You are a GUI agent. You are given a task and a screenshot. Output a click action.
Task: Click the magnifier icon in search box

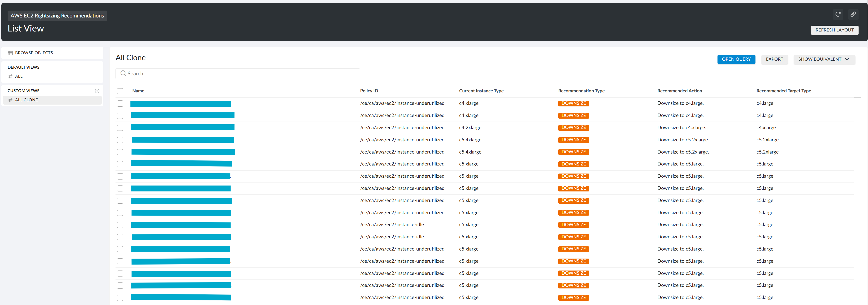(123, 73)
